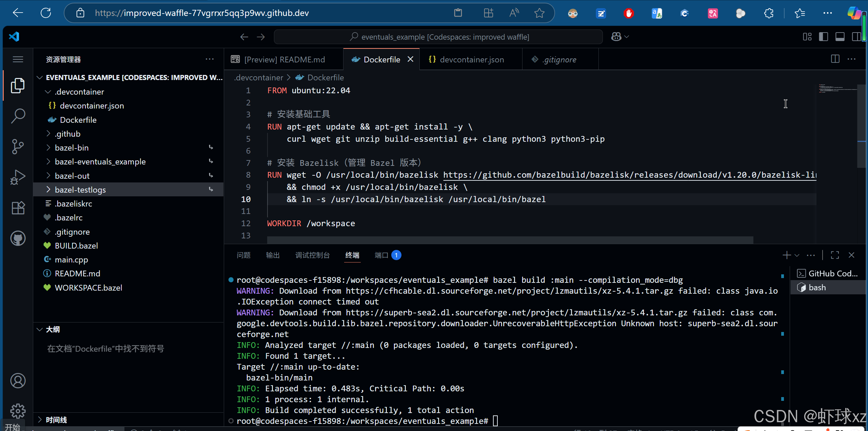Open the Manage gear icon
Image resolution: width=868 pixels, height=431 pixels.
pyautogui.click(x=18, y=411)
